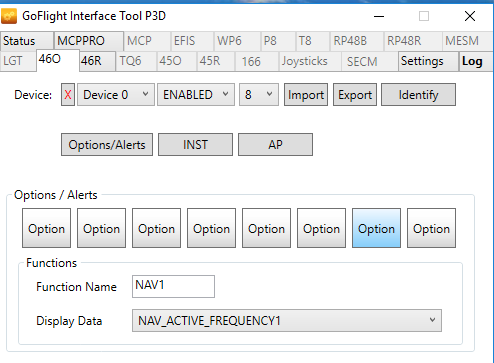Open the Device 0 dropdown
Image resolution: width=494 pixels, height=363 pixels.
pos(116,95)
